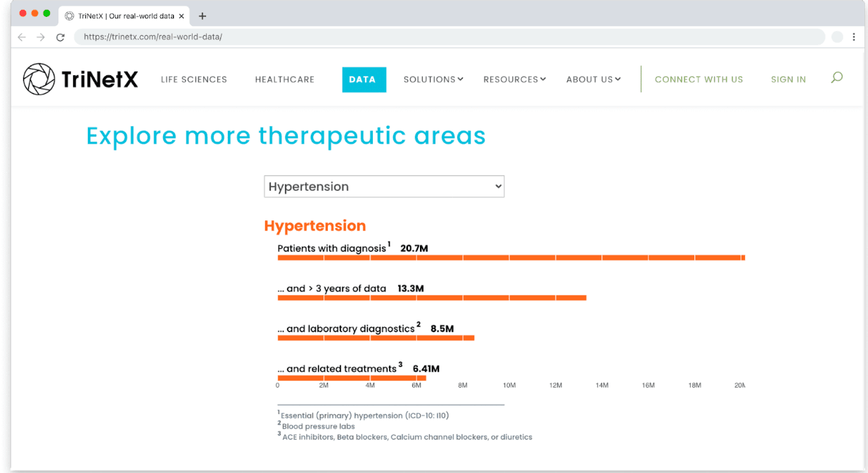
Task: Click the Patients with diagnosis orange bar
Action: [x=511, y=258]
